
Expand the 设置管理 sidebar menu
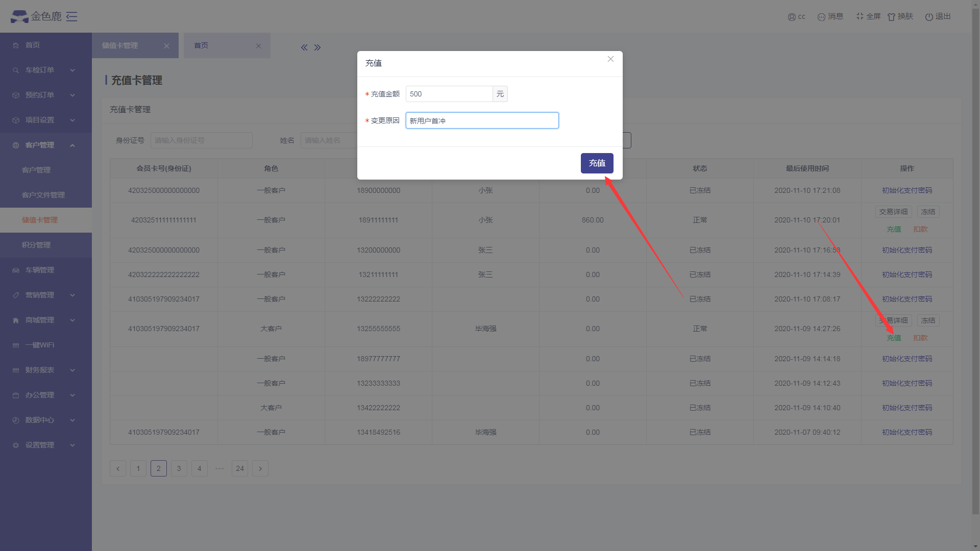tap(46, 445)
